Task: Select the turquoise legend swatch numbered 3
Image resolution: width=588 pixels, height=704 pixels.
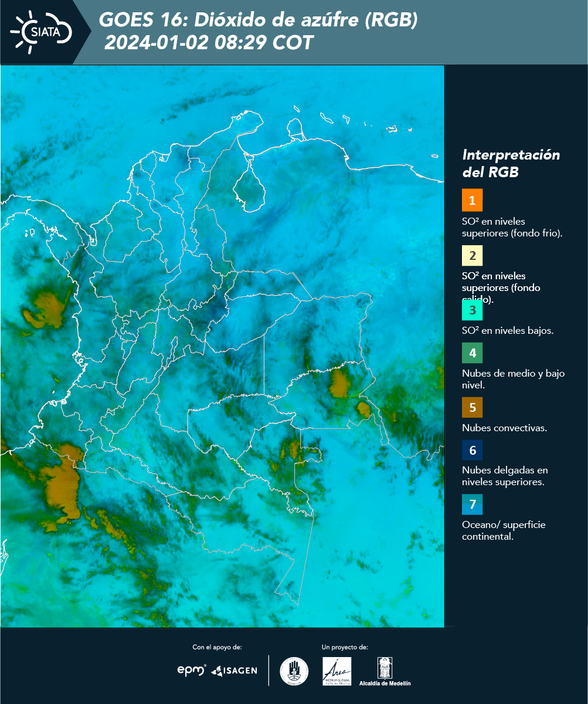Action: (472, 310)
